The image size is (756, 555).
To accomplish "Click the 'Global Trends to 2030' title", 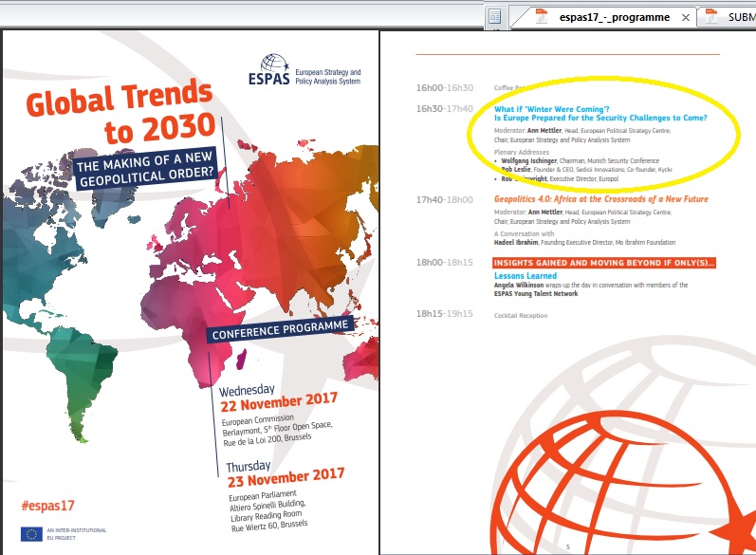I will pyautogui.click(x=121, y=113).
